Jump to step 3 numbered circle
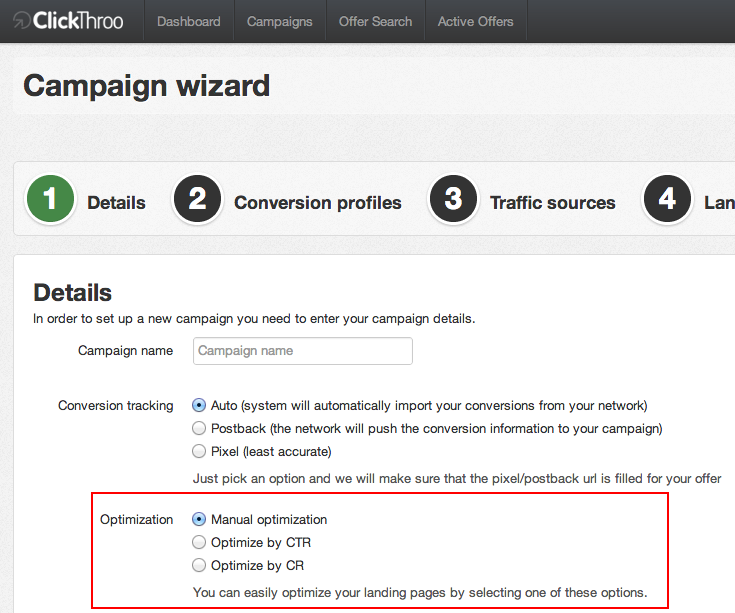This screenshot has height=613, width=735. [453, 200]
